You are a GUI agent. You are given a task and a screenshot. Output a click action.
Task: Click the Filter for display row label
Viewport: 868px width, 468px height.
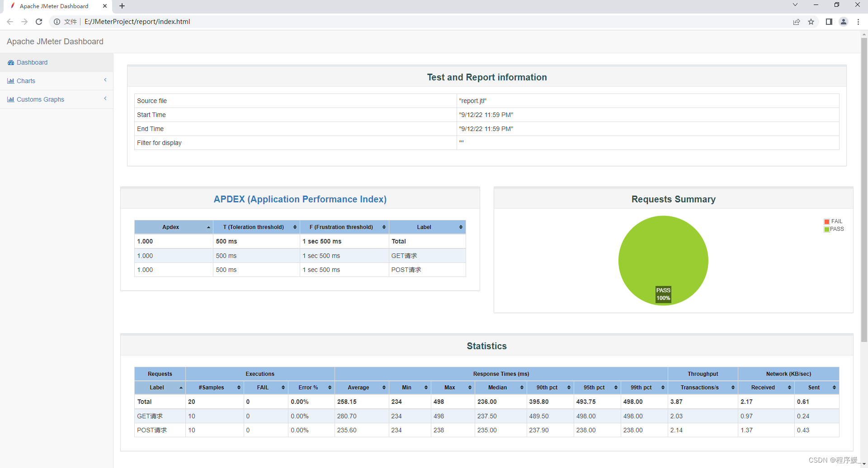(159, 143)
